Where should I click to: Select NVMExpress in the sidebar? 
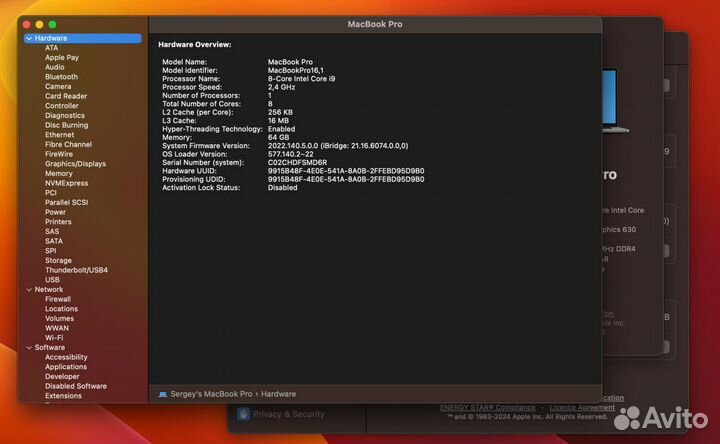click(x=67, y=183)
